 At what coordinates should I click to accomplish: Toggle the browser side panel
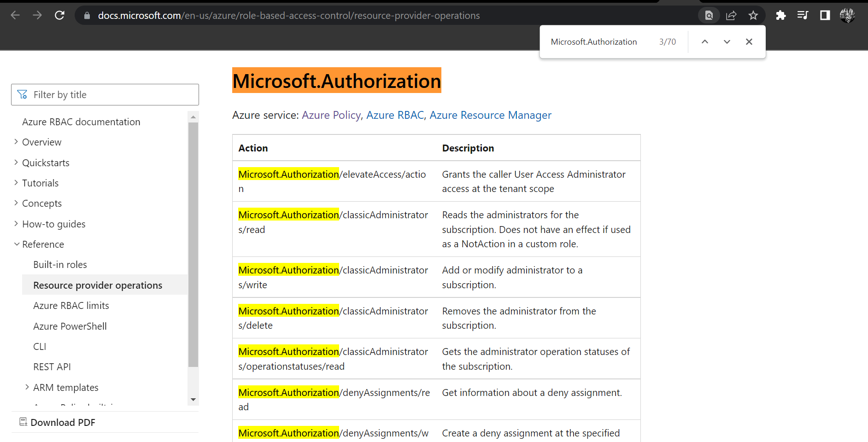tap(825, 15)
